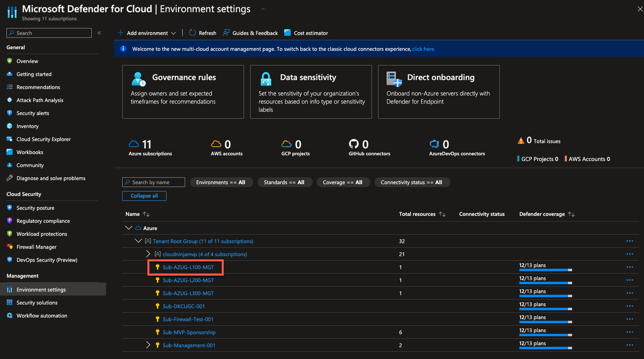Open Security alerts
644x359 pixels.
coord(32,113)
